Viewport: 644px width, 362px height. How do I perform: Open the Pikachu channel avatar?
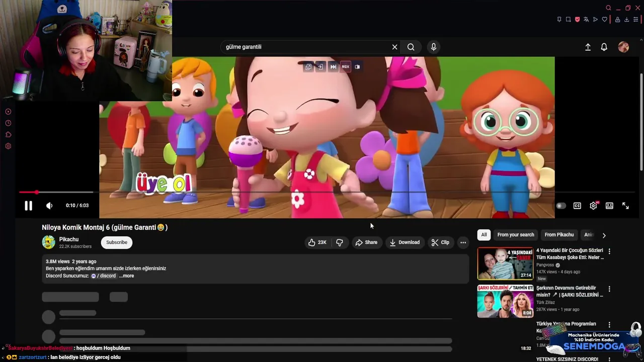pyautogui.click(x=48, y=242)
